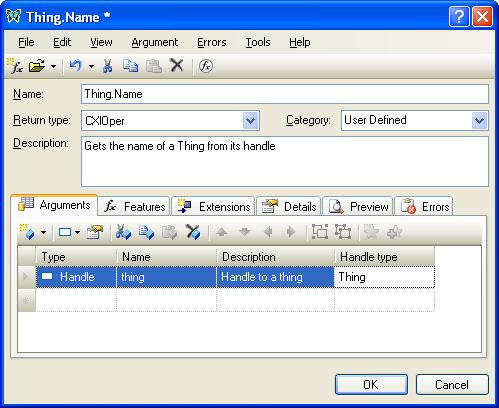499x408 pixels.
Task: Switch to the Preview tab
Action: [358, 207]
